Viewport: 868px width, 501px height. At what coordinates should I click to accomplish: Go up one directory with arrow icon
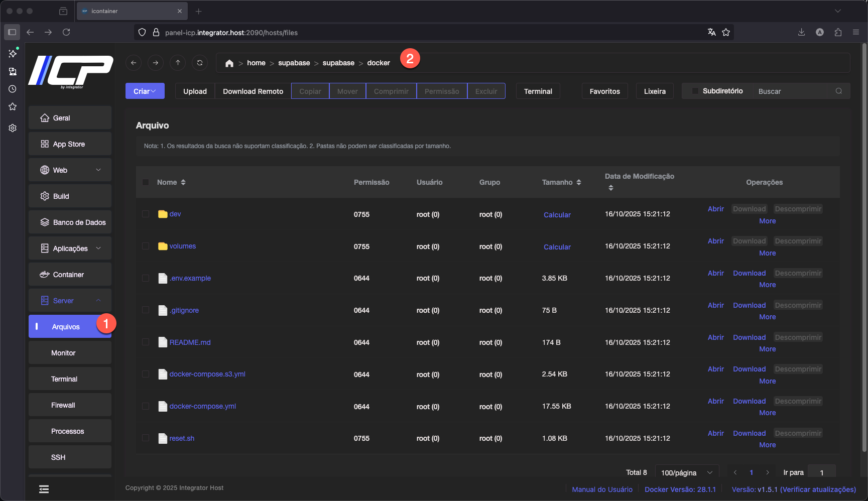[x=178, y=63]
